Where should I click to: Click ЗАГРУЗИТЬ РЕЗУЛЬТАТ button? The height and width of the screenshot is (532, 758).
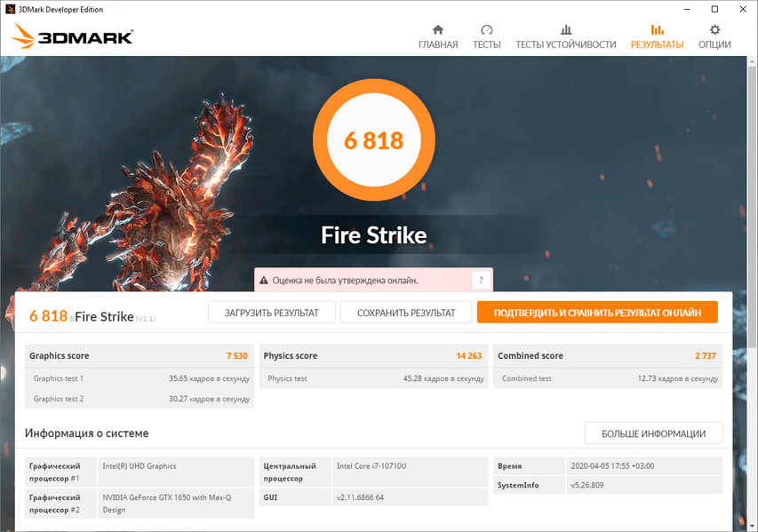(272, 313)
